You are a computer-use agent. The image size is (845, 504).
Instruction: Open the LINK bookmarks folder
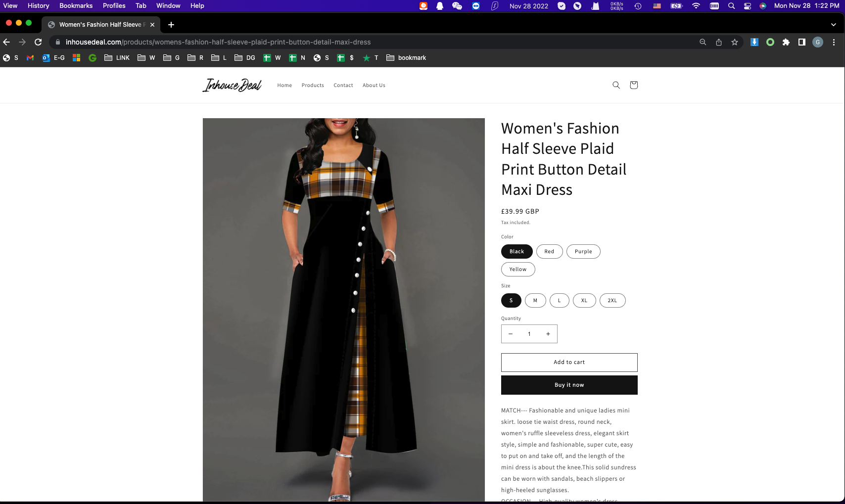click(x=117, y=58)
